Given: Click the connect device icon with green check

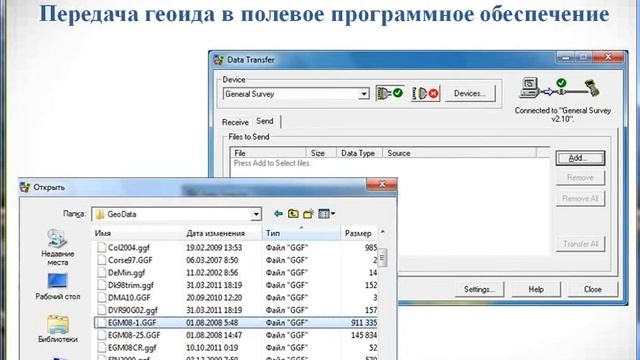Looking at the screenshot, I should tap(389, 93).
